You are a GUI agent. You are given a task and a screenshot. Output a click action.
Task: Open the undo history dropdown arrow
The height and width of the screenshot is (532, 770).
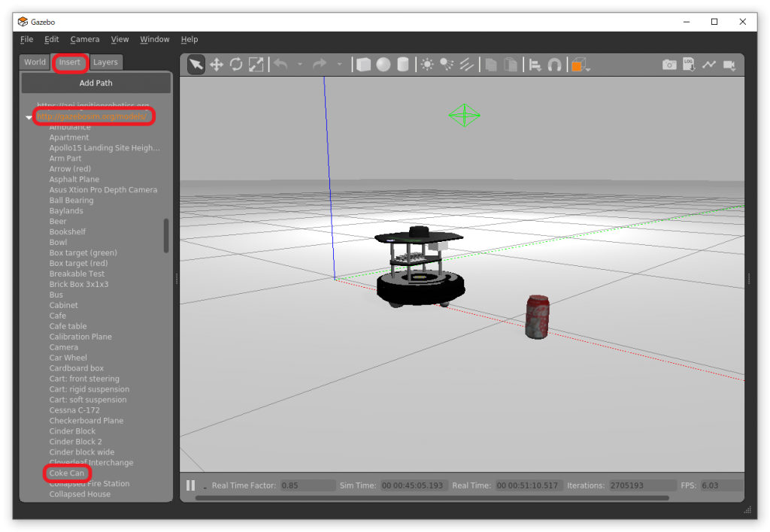[299, 65]
